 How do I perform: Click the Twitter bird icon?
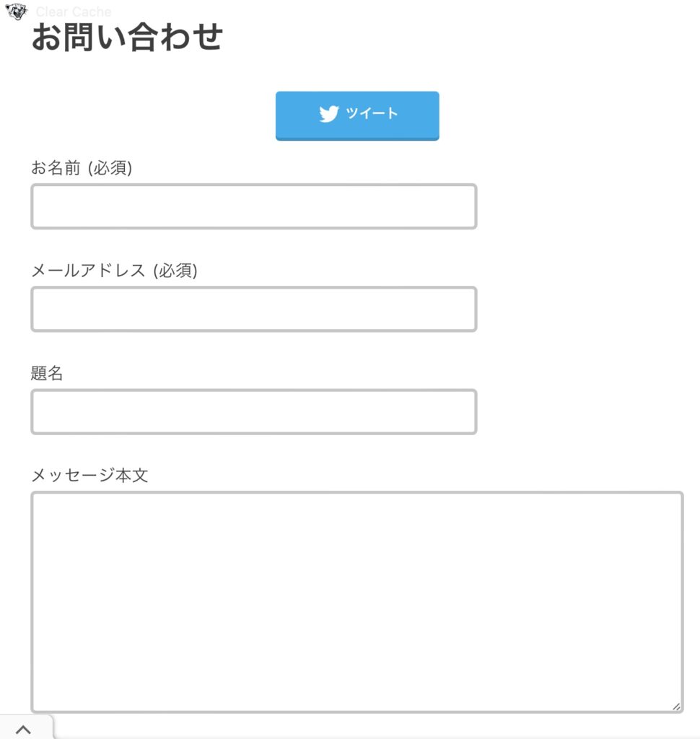[x=328, y=114]
